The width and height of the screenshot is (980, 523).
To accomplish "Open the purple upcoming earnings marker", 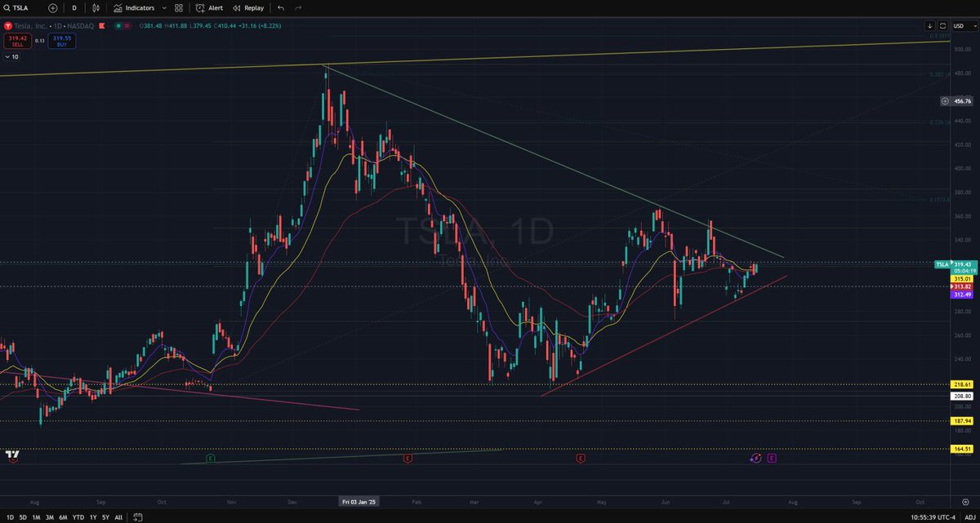I will click(x=771, y=459).
